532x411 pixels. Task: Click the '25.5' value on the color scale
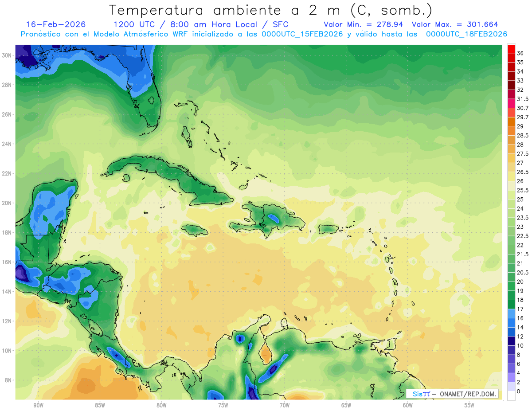(x=523, y=190)
